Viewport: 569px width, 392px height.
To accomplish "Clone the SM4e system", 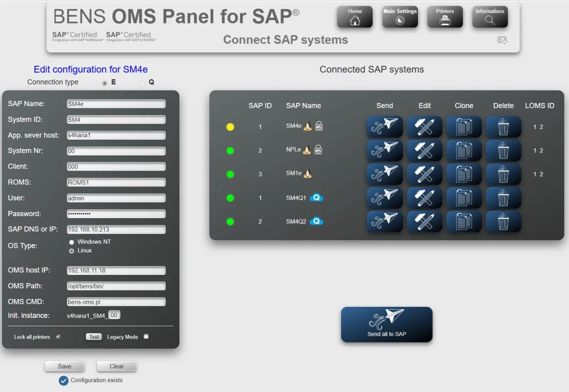I will (x=464, y=127).
